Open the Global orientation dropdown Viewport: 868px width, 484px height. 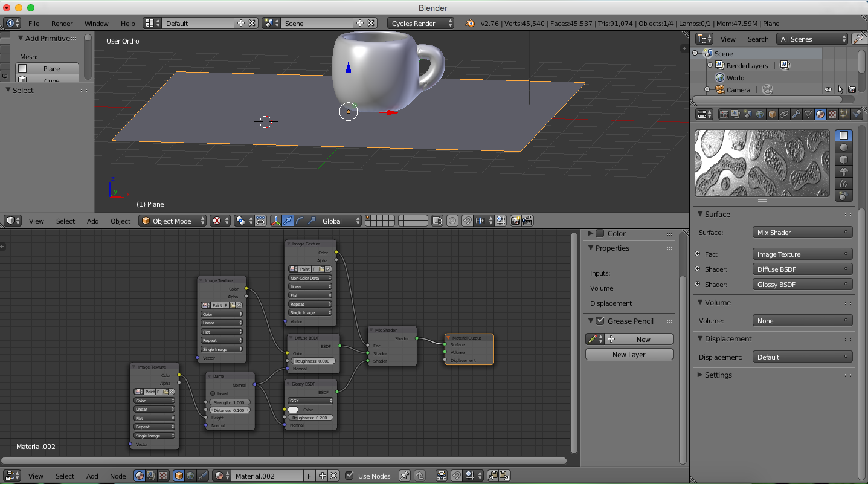coord(341,221)
